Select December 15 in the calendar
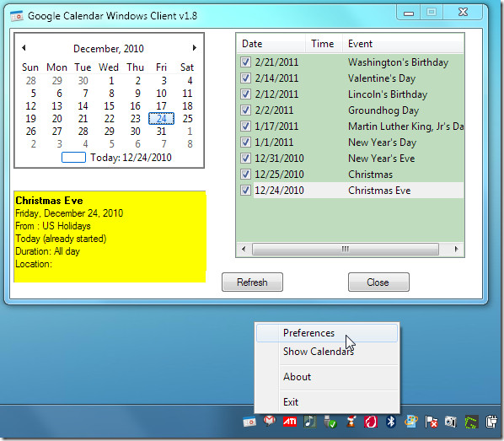The width and height of the screenshot is (504, 441). tap(109, 106)
